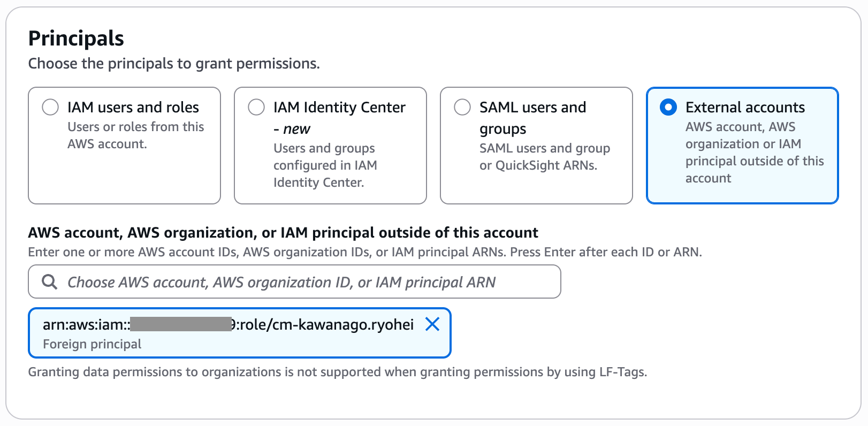The height and width of the screenshot is (426, 868).
Task: Click the 'Users or roles from this AWS account.' description
Action: coord(135,135)
